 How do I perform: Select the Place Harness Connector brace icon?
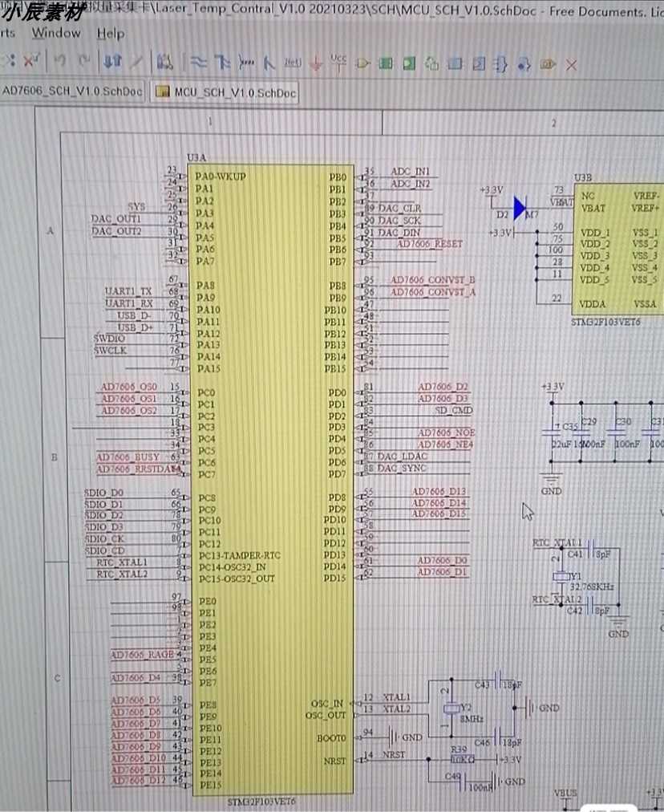(501, 64)
